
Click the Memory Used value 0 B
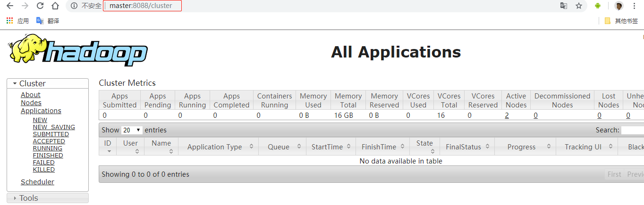coord(304,115)
